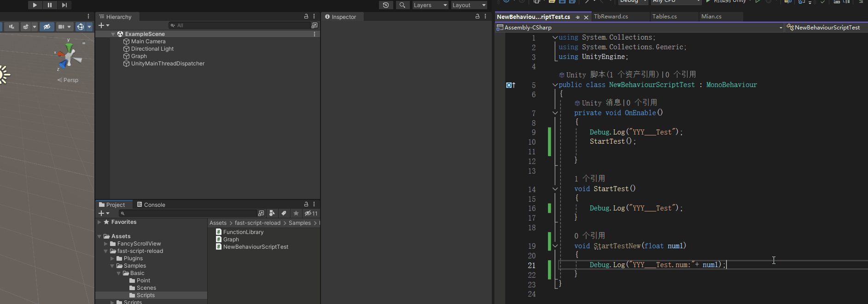Click search by label tag icon

[x=284, y=213]
